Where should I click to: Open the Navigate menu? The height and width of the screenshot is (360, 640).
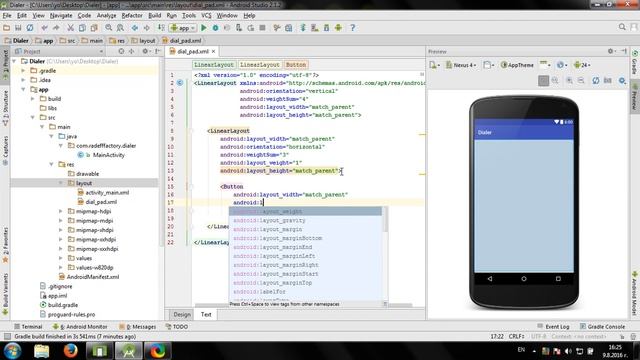(x=61, y=16)
